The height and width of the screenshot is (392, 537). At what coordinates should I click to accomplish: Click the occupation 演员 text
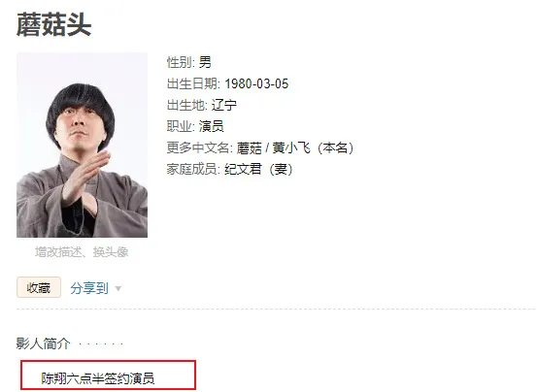pos(212,126)
